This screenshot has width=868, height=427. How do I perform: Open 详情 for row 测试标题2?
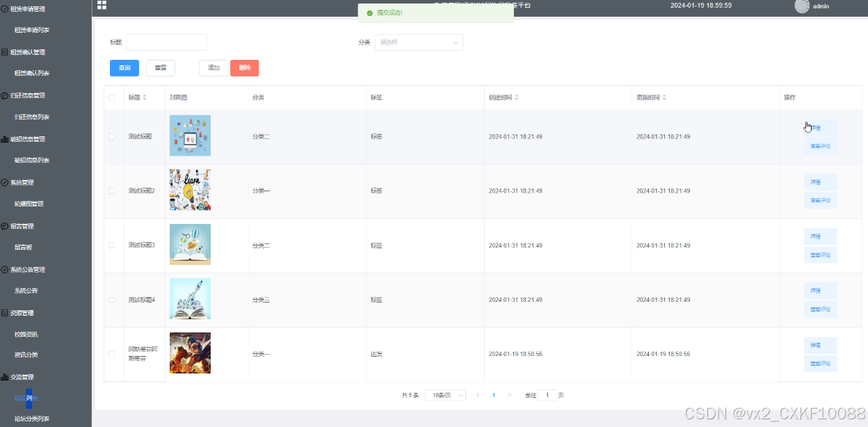click(x=820, y=182)
